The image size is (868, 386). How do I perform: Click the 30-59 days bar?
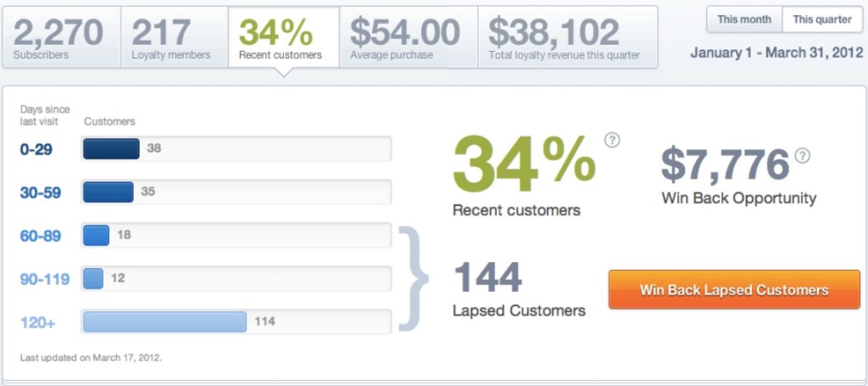pos(108,193)
